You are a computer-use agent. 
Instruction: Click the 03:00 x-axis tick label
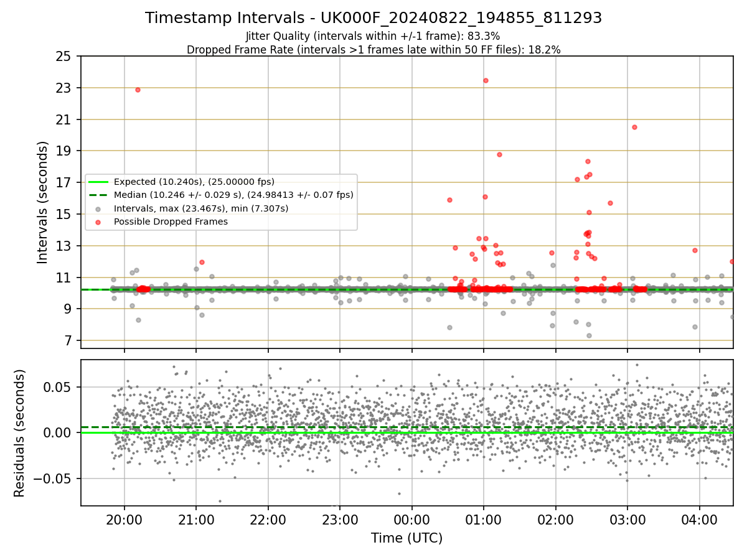pos(627,519)
